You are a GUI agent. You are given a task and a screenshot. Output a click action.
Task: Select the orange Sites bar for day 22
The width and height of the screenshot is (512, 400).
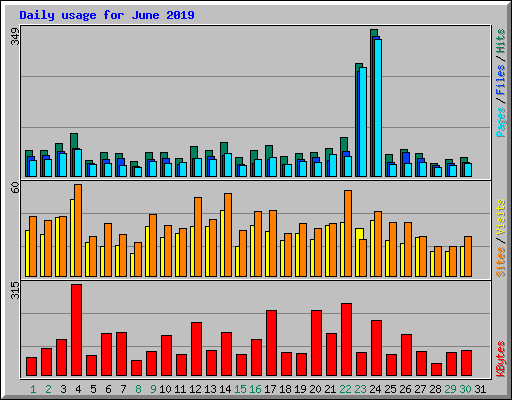348,233
